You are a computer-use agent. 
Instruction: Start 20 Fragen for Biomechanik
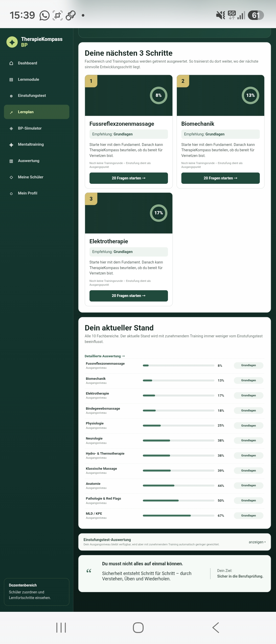click(x=221, y=178)
